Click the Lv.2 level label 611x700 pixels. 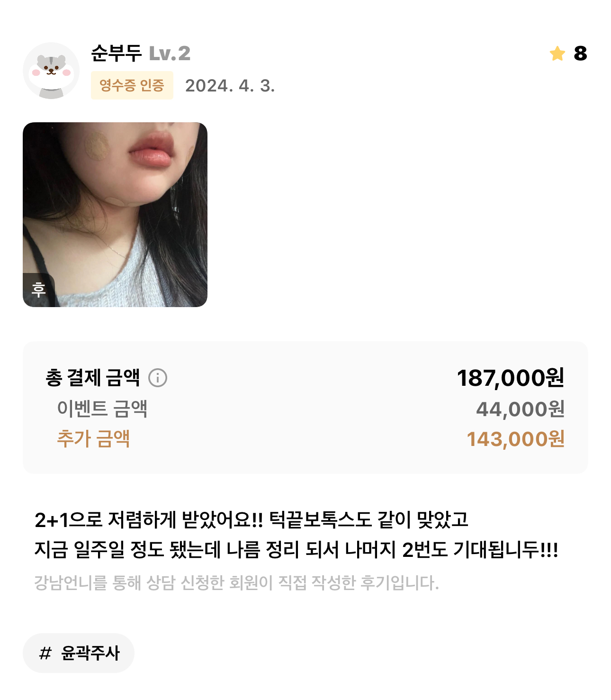click(x=170, y=54)
